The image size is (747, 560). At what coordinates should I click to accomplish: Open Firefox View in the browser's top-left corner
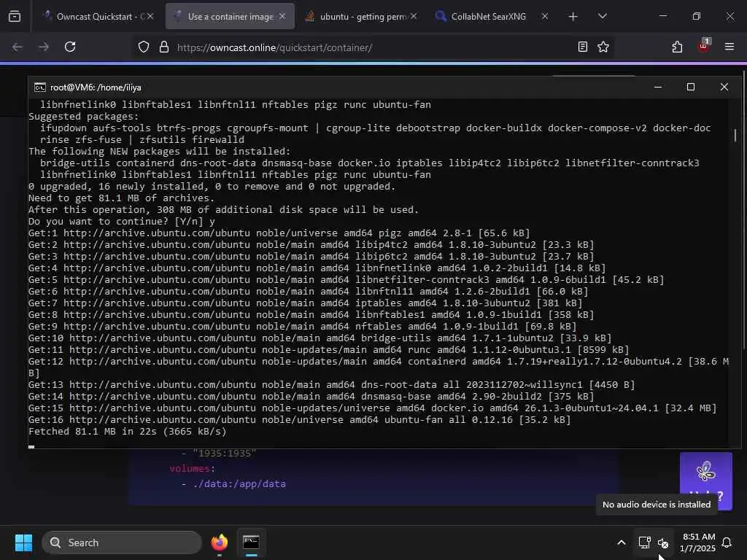tap(15, 17)
